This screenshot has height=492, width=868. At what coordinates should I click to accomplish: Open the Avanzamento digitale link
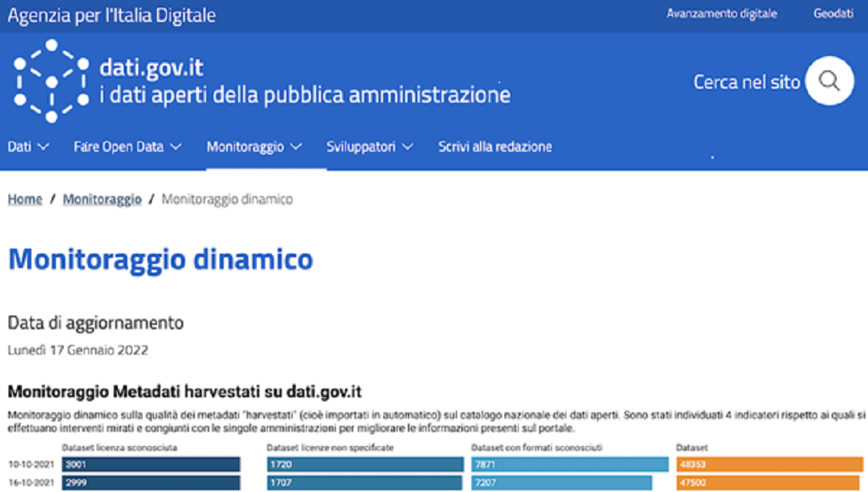pos(721,14)
